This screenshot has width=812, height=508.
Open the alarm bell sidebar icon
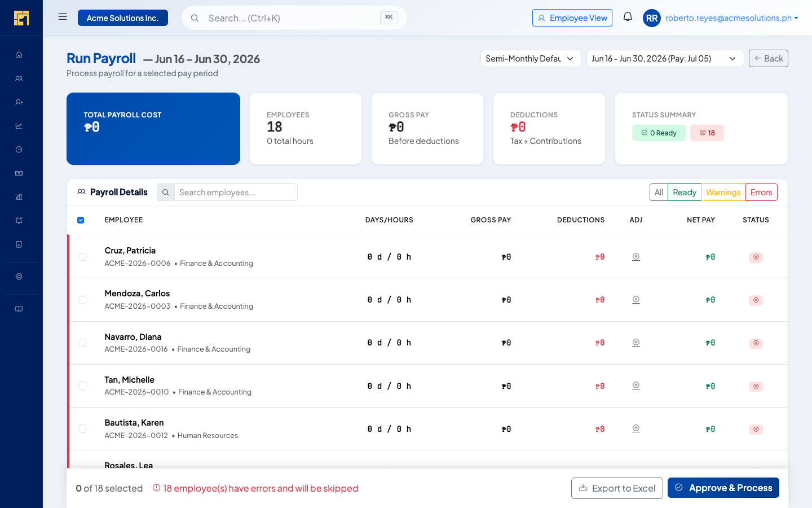[x=19, y=221]
